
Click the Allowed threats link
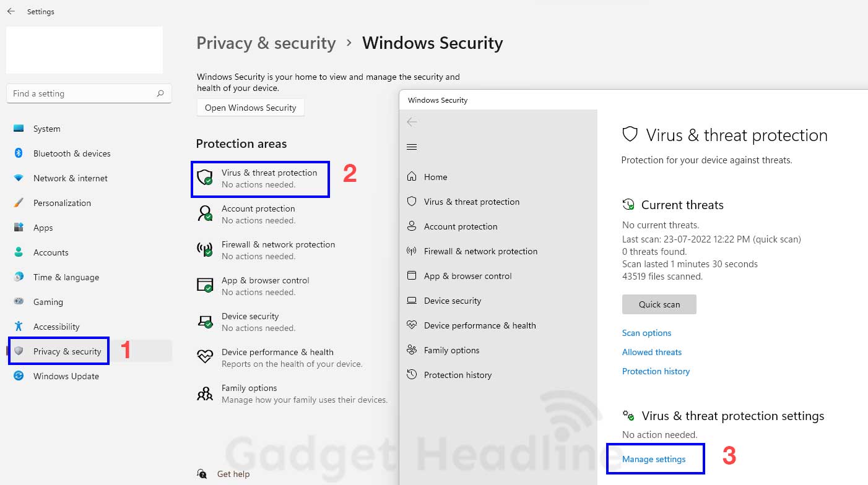[x=651, y=352]
